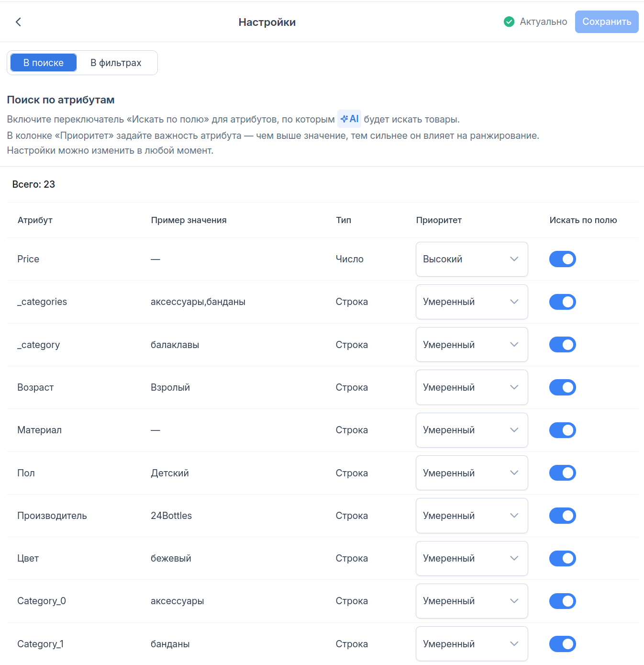
Task: Click the chevron icon in Price priority box
Action: (514, 259)
